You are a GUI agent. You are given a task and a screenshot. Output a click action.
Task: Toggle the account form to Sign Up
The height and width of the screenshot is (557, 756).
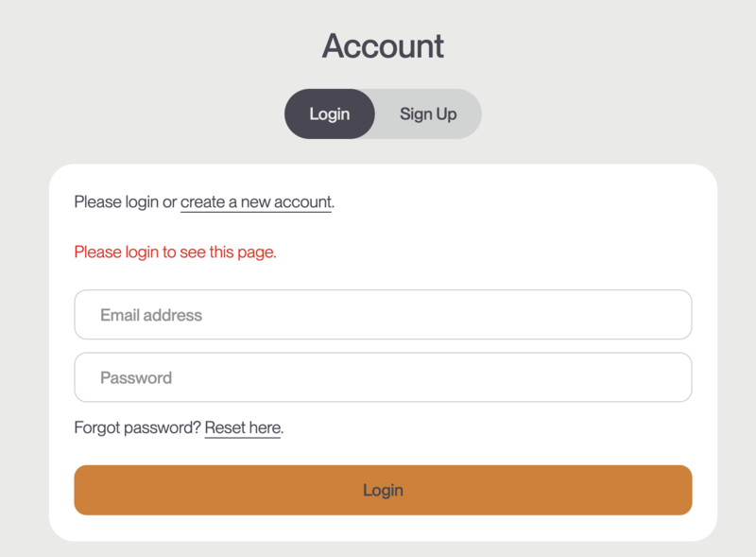click(x=428, y=114)
